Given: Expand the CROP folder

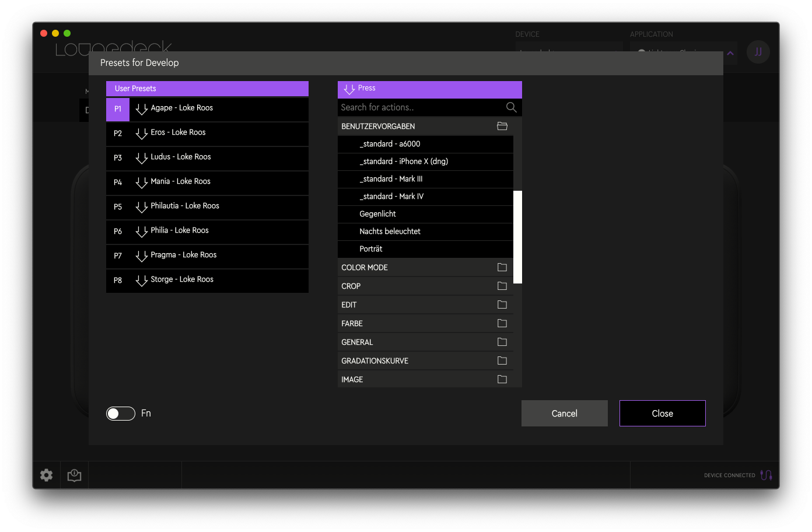Looking at the screenshot, I should 502,286.
